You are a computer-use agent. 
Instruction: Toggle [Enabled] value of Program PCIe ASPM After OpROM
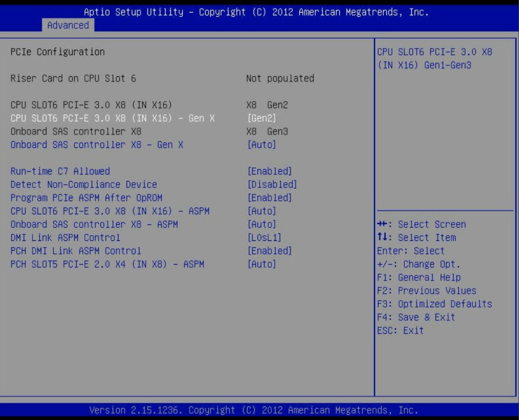click(269, 197)
